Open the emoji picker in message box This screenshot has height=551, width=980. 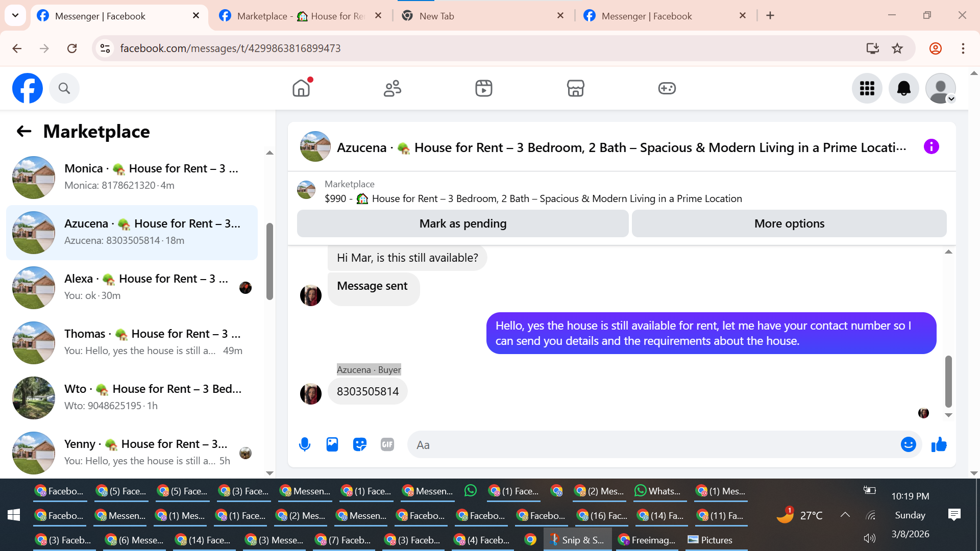[908, 444]
